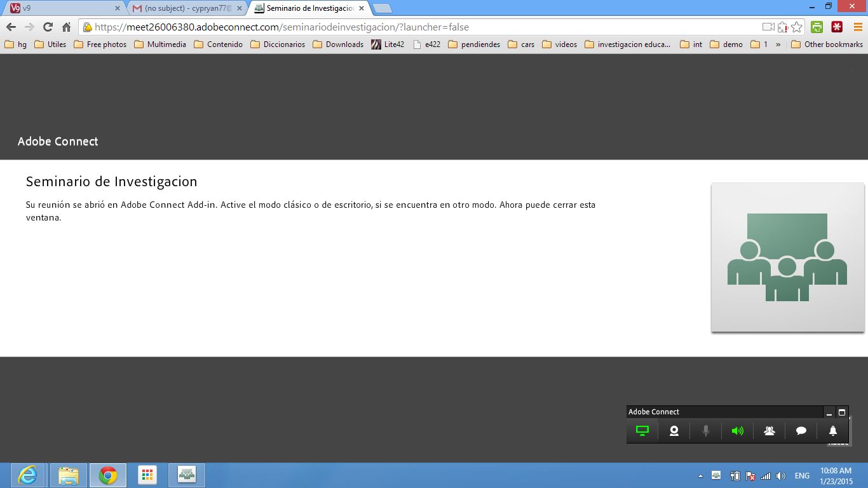Open File Explorer from the taskbar
The height and width of the screenshot is (488, 868).
tap(68, 475)
